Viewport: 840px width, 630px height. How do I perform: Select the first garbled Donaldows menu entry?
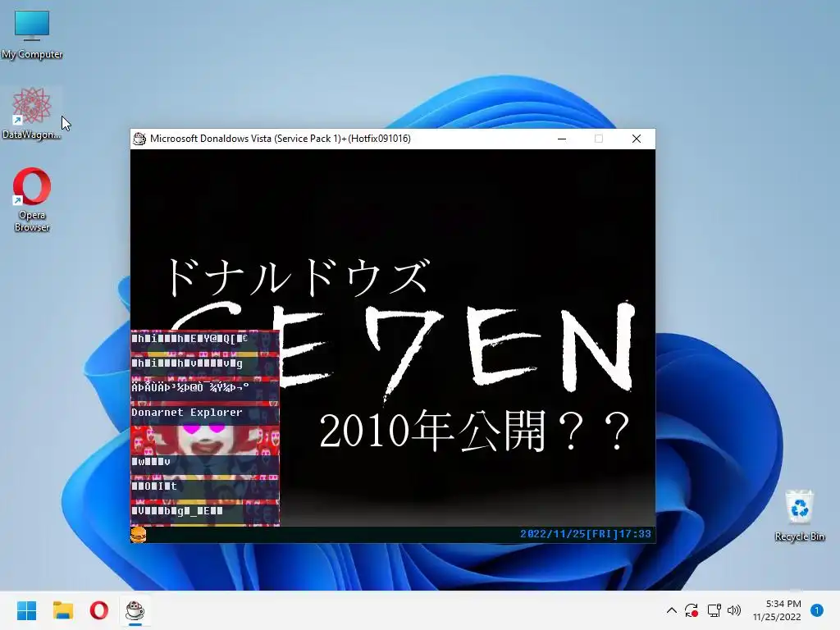[x=204, y=339]
